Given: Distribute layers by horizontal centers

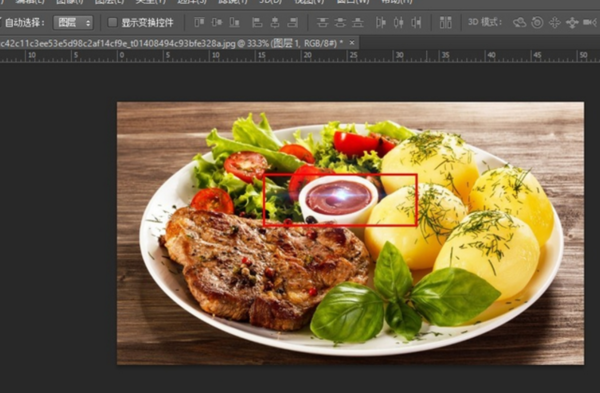Looking at the screenshot, I should [x=398, y=23].
